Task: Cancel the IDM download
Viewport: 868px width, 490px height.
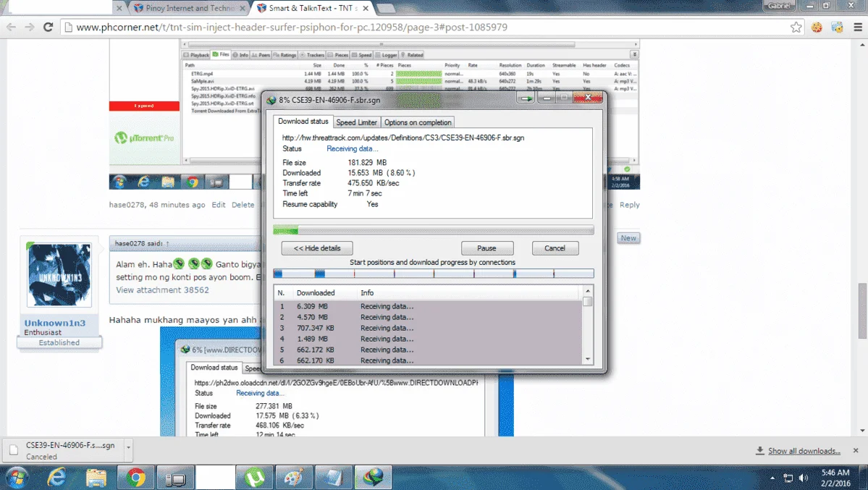Action: [555, 248]
